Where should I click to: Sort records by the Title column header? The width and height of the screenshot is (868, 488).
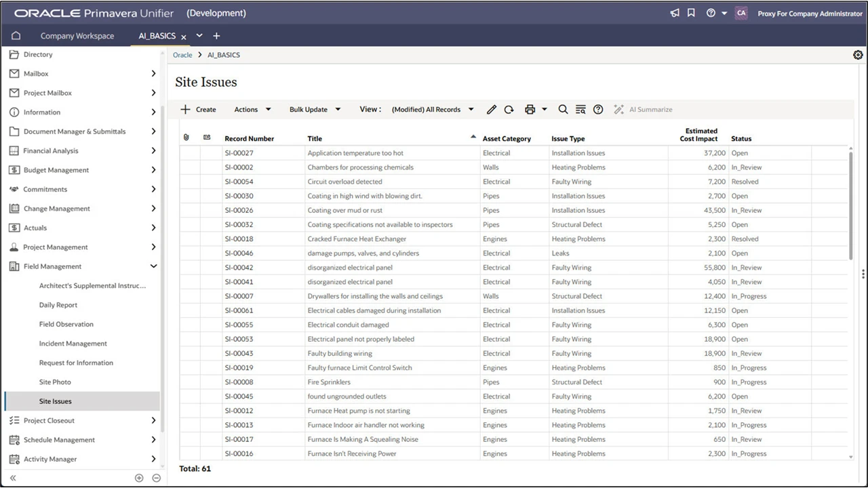point(315,138)
